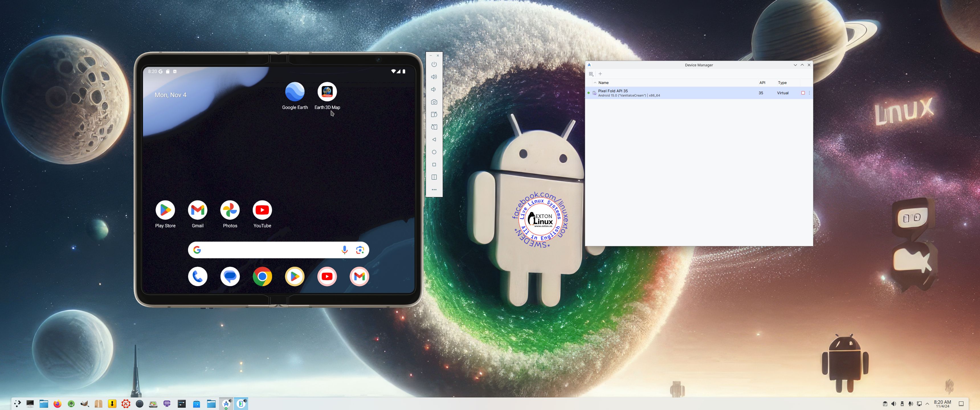Launch GIMP from the taskbar

point(85,403)
